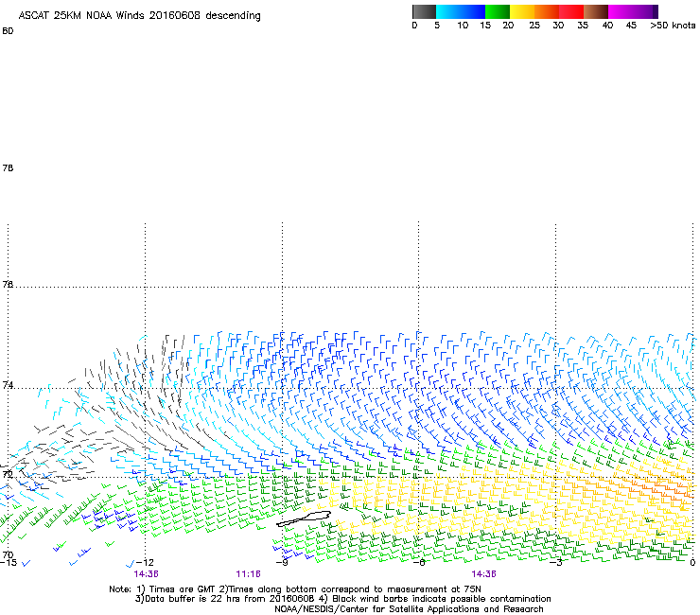Click the longitude label '-15'
Viewport: 700px width, 615px height.
coord(8,562)
